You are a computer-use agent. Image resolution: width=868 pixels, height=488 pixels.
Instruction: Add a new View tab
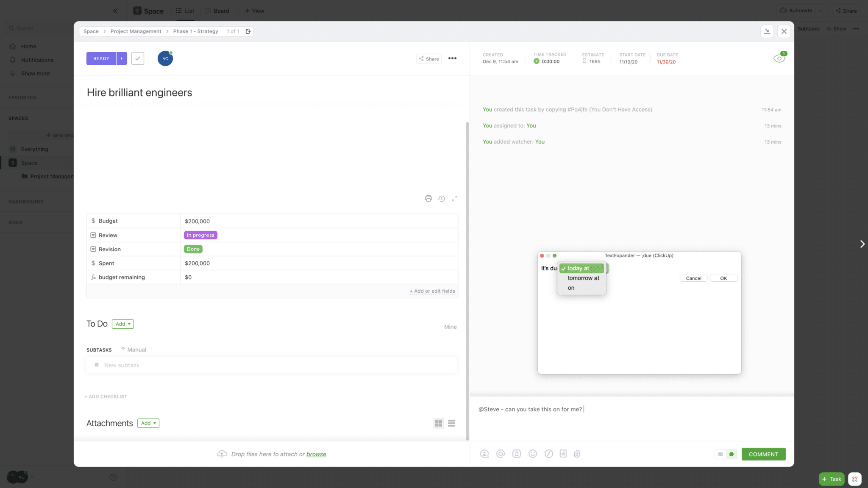pyautogui.click(x=254, y=11)
